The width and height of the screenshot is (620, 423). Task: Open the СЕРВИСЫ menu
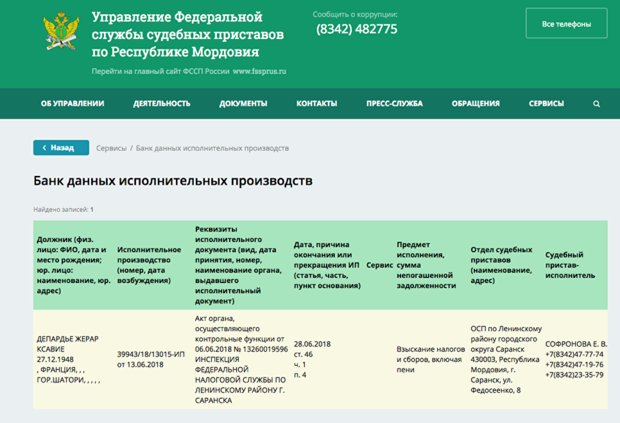[546, 104]
